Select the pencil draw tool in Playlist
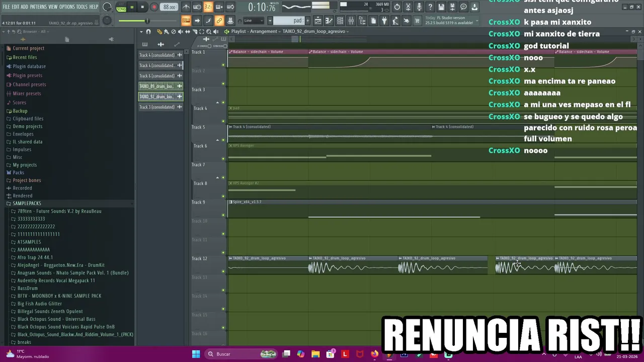The width and height of the screenshot is (644, 362). 159,31
